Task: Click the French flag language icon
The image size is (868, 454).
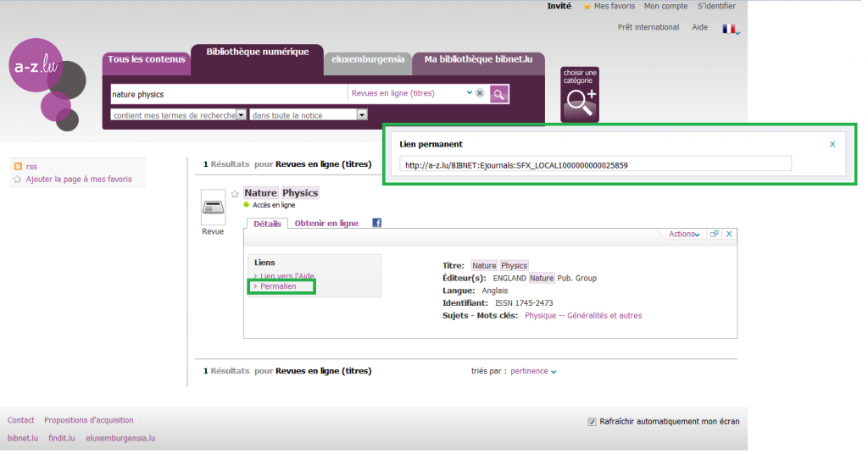Action: (x=729, y=29)
